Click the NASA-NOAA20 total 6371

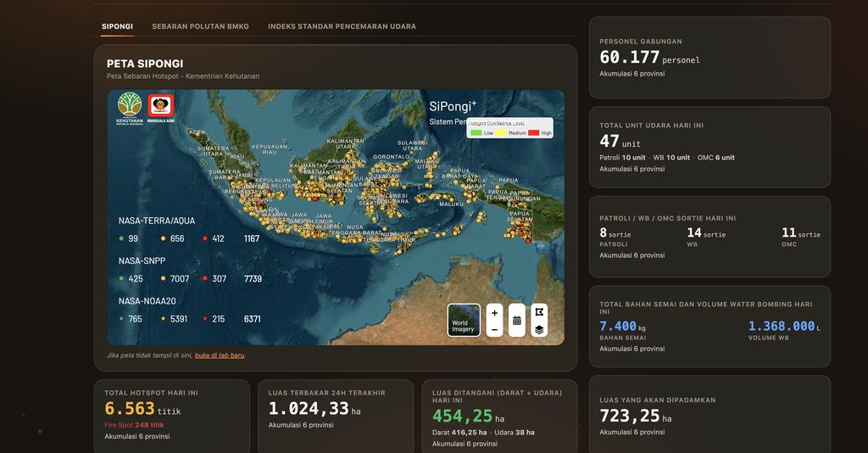coord(253,319)
